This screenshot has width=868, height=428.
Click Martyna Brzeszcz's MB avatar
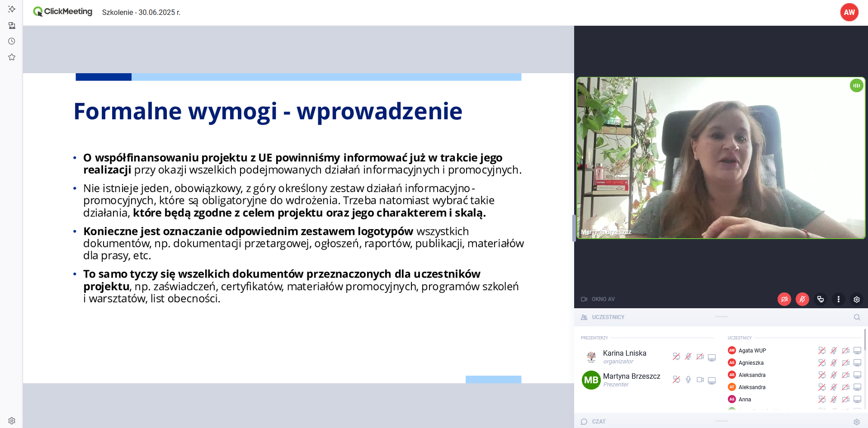(x=591, y=380)
